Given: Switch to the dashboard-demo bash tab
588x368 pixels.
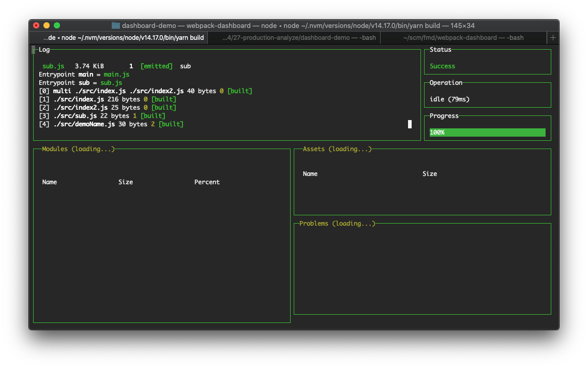Looking at the screenshot, I should pos(294,37).
